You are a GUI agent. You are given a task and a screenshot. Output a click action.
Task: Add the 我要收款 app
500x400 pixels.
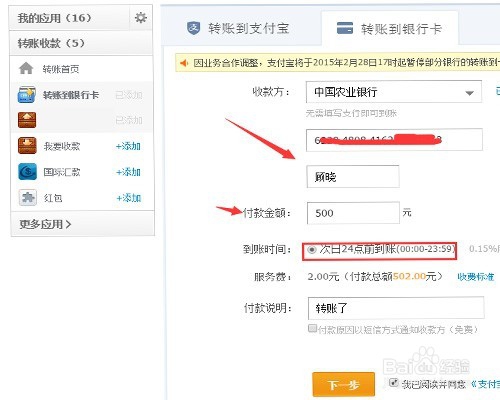(128, 146)
